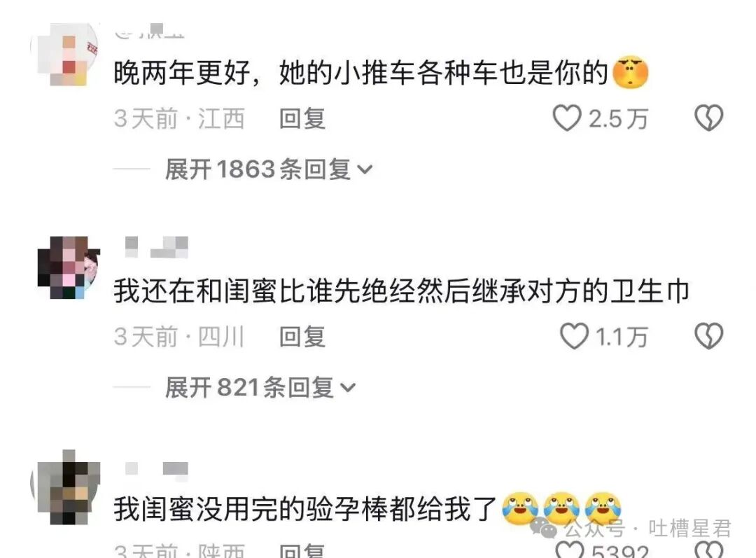Open avatar of the 卫生巾 commenter
The width and height of the screenshot is (756, 558).
click(x=69, y=267)
